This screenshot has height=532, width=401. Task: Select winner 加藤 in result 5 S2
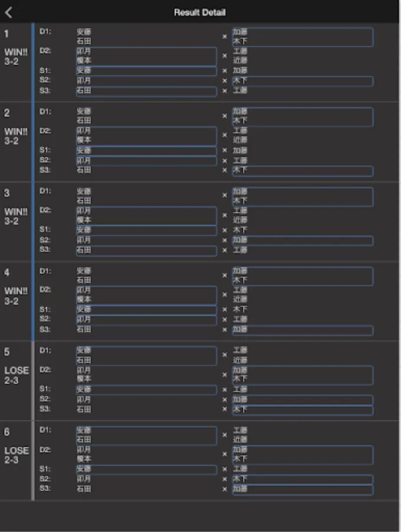(x=303, y=400)
